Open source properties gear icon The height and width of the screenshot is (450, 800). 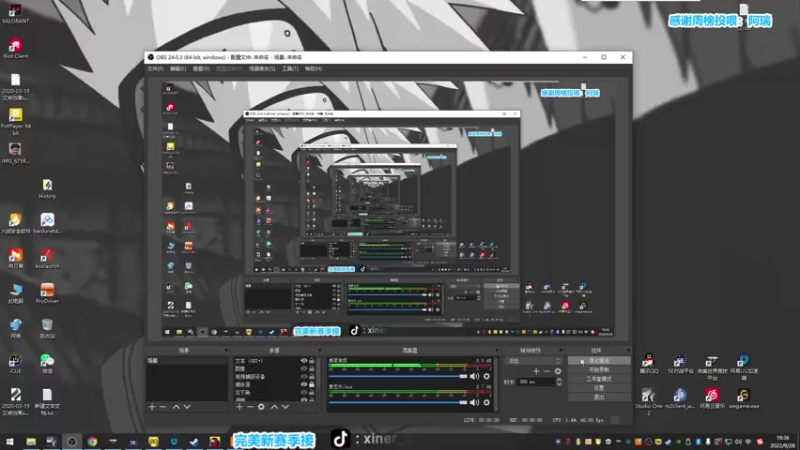pyautogui.click(x=261, y=407)
